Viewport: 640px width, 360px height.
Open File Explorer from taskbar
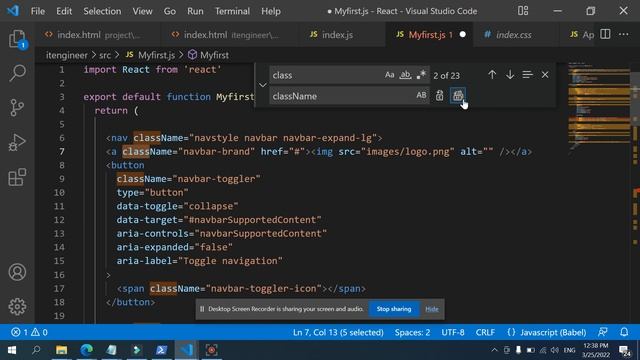61,350
